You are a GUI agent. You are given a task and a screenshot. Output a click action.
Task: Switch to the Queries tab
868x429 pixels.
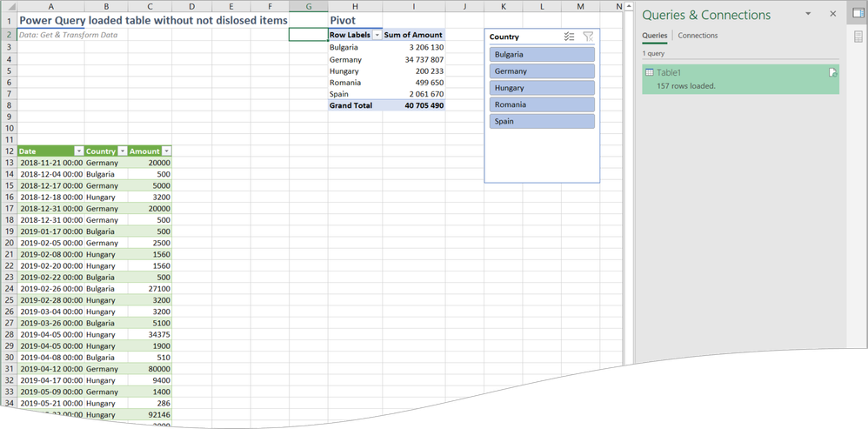[x=654, y=36]
